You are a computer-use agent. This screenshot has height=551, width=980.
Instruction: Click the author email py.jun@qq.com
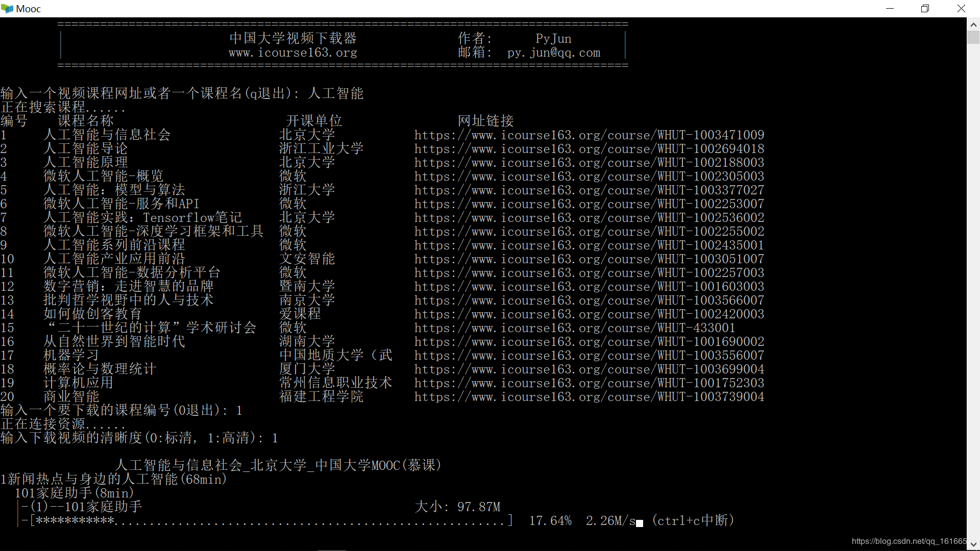[x=554, y=53]
